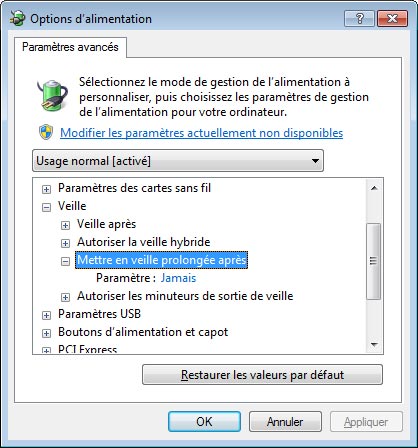Expand Autoriser les minuteurs de sortie de veille
The image size is (418, 448).
tap(65, 297)
